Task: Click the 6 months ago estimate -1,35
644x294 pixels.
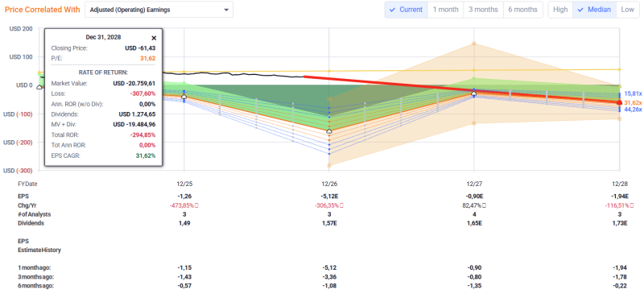Action: (x=474, y=286)
